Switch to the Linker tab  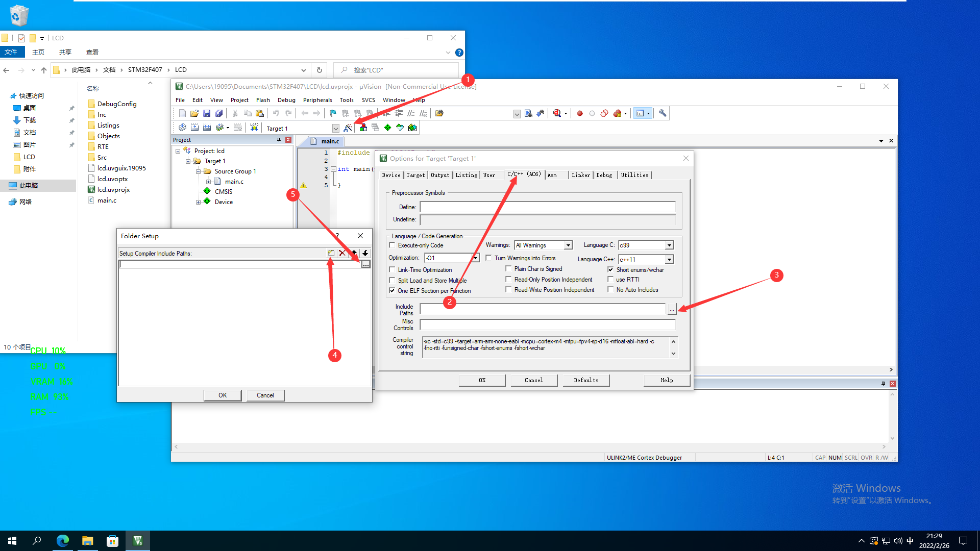[580, 175]
